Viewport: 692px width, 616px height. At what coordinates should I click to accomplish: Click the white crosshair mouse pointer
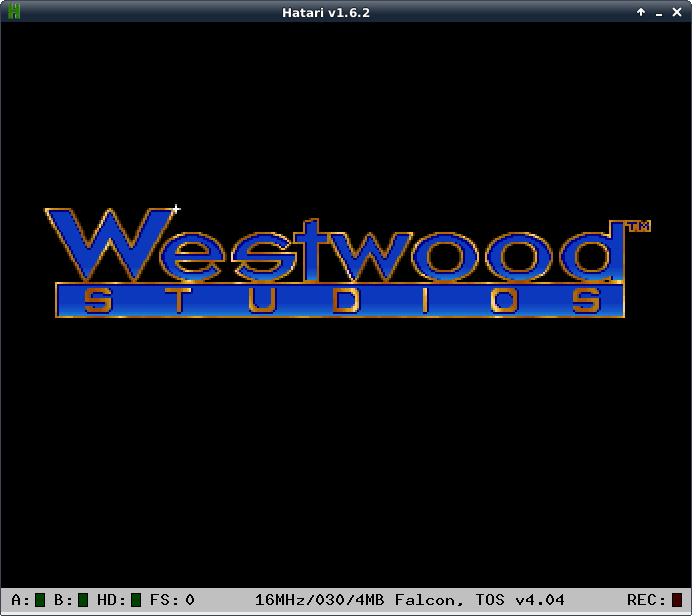pyautogui.click(x=176, y=209)
